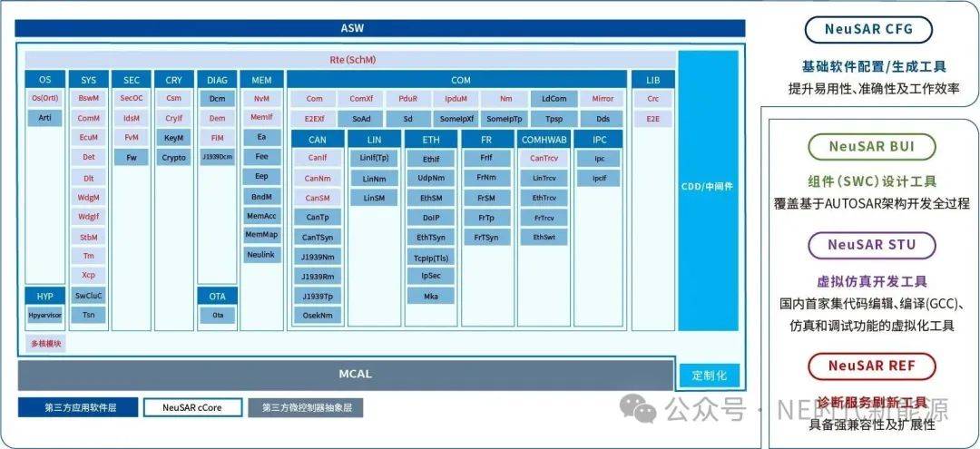Click the Fw module box
The width and height of the screenshot is (980, 449).
pos(132,157)
